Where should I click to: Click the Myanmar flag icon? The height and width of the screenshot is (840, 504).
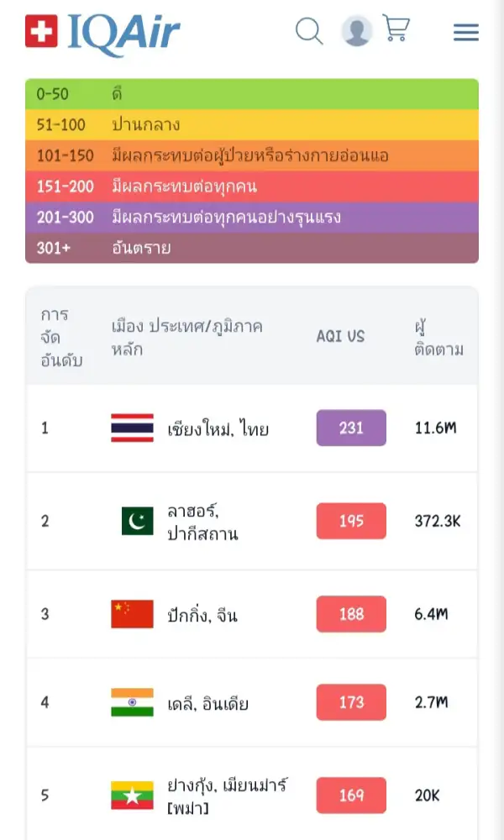pos(132,795)
